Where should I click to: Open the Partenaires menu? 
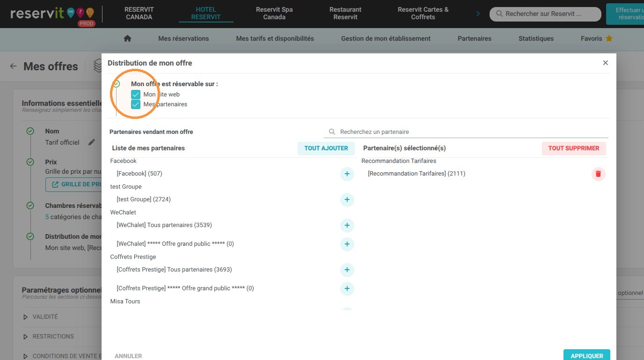[475, 38]
